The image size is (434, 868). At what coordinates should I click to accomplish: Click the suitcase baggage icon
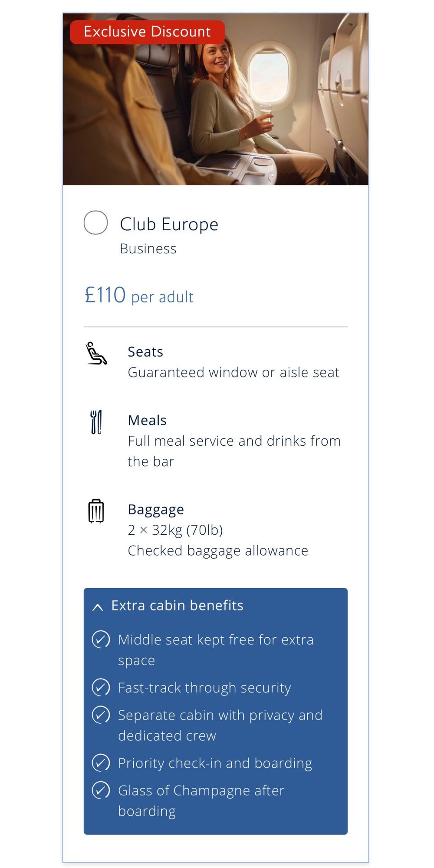(96, 511)
